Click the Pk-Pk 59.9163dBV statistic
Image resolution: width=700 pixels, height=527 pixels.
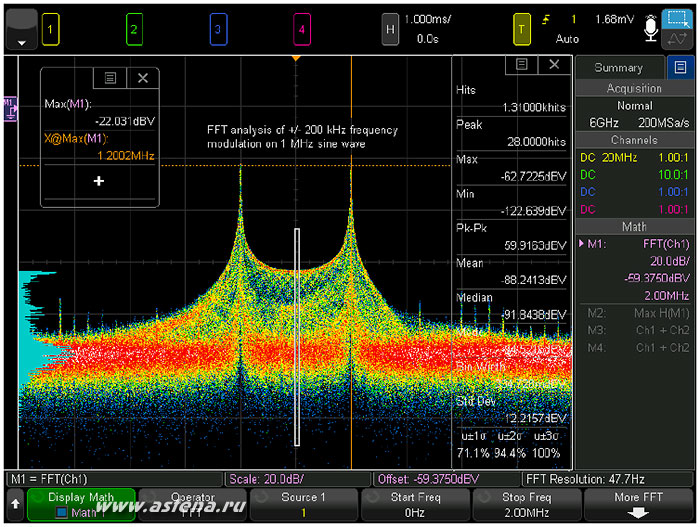pyautogui.click(x=511, y=237)
